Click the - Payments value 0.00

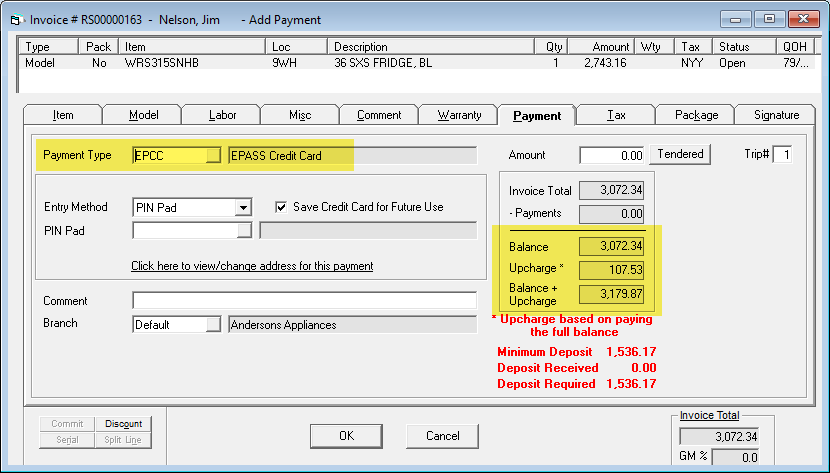tap(612, 214)
